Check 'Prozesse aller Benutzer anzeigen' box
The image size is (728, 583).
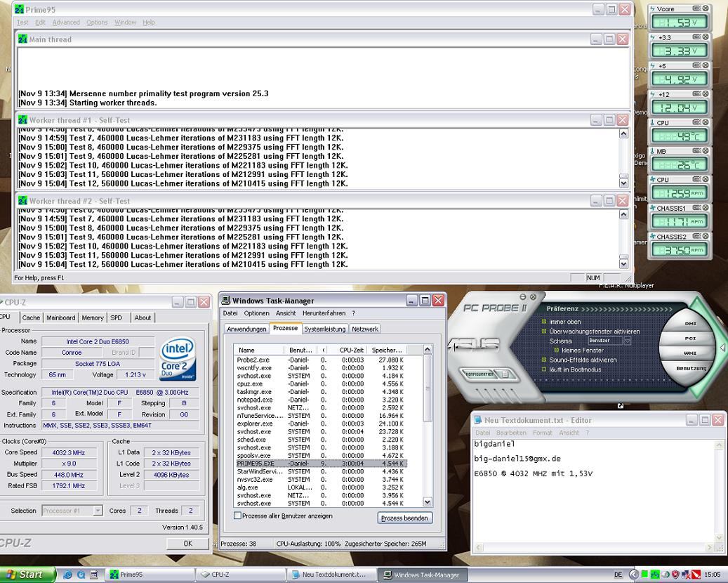[x=238, y=516]
